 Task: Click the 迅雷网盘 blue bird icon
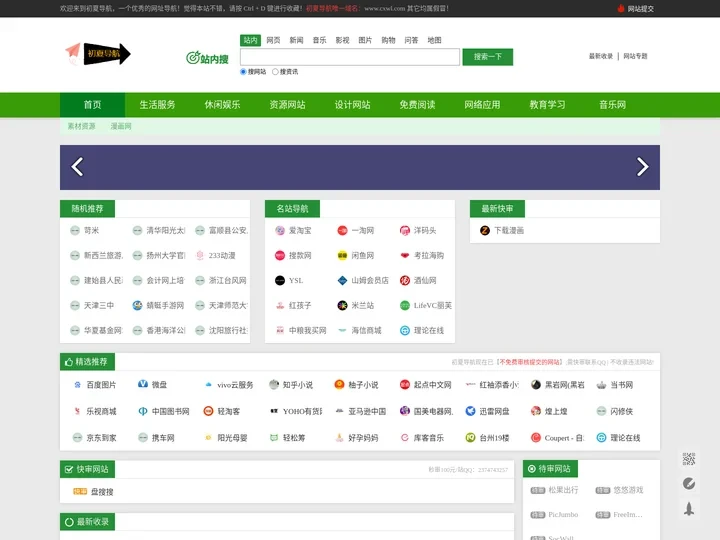point(470,411)
